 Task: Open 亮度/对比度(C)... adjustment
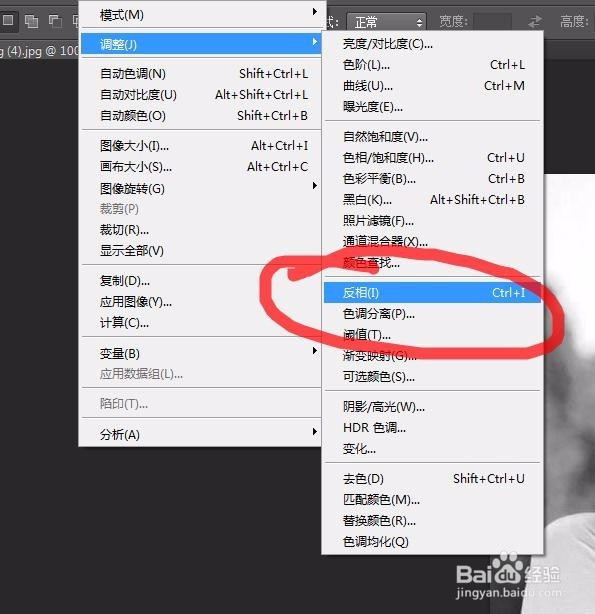coord(432,43)
